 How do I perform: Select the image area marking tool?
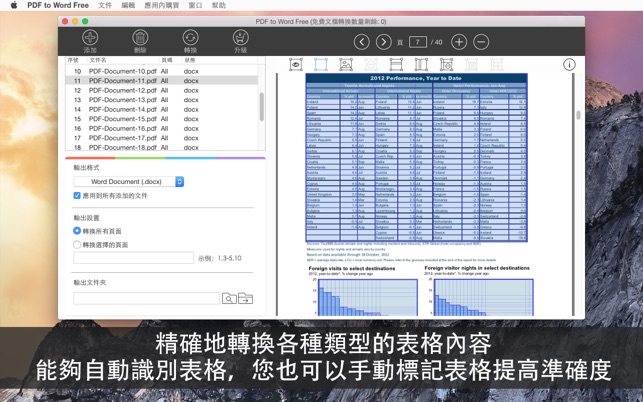pos(346,64)
